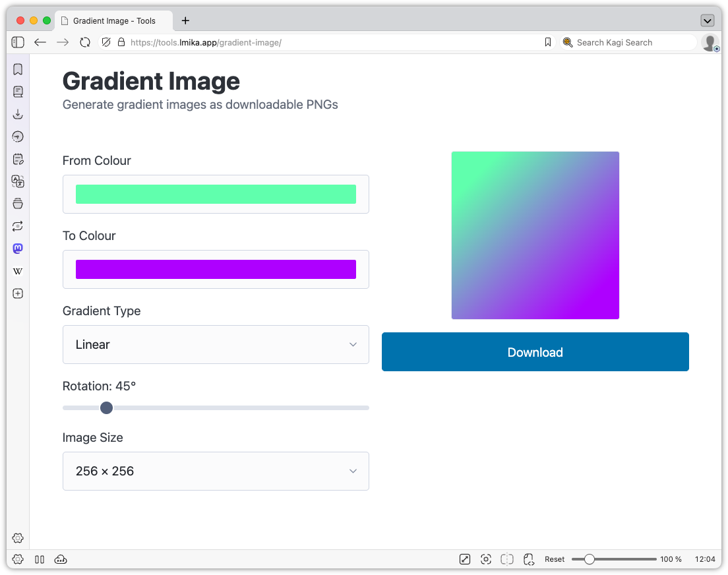Toggle the side panel visibility
This screenshot has height=575, width=728.
click(x=18, y=42)
